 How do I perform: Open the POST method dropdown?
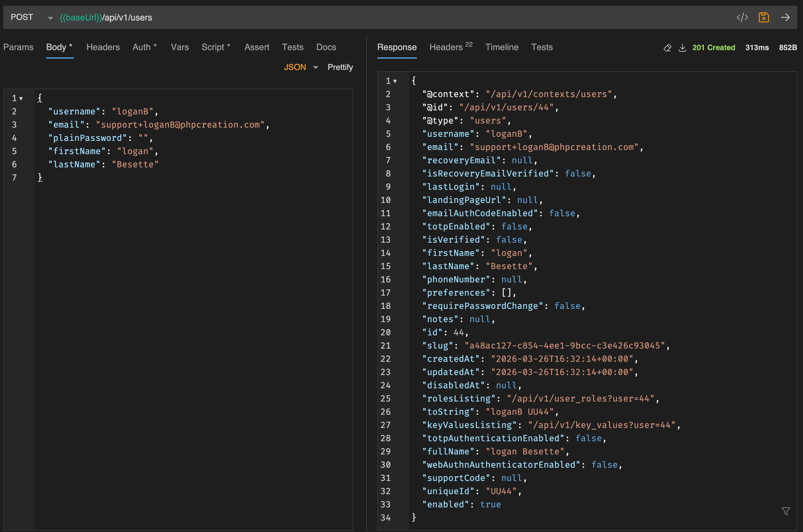32,18
